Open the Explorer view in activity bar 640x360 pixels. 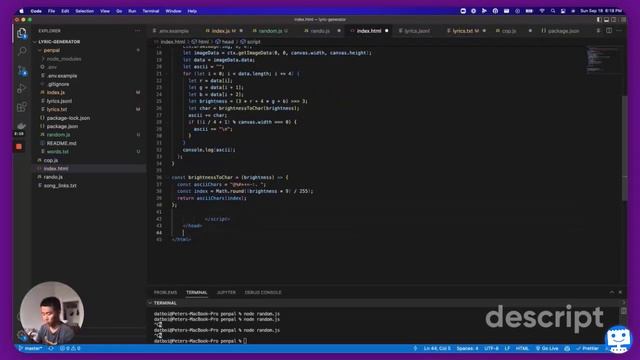click(x=22, y=33)
